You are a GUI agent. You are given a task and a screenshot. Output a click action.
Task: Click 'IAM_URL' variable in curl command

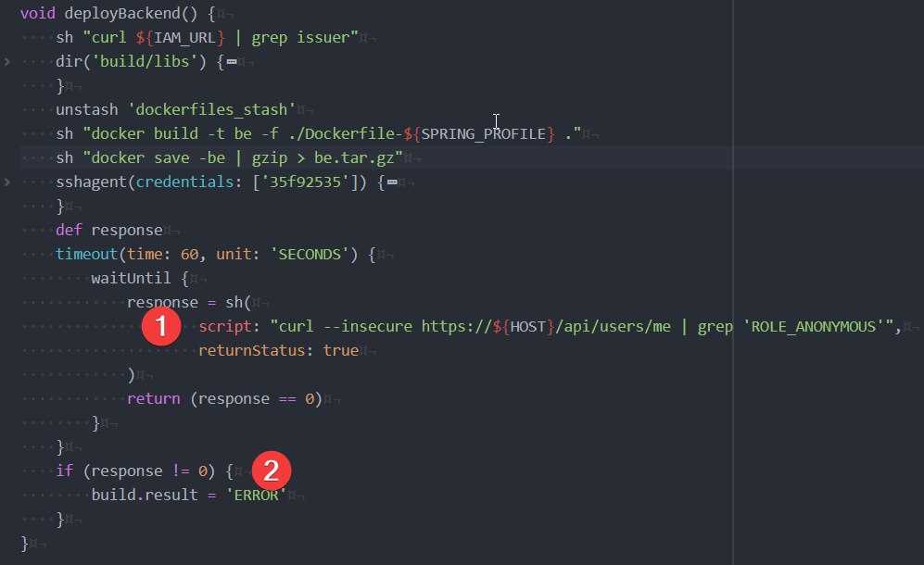pos(185,38)
